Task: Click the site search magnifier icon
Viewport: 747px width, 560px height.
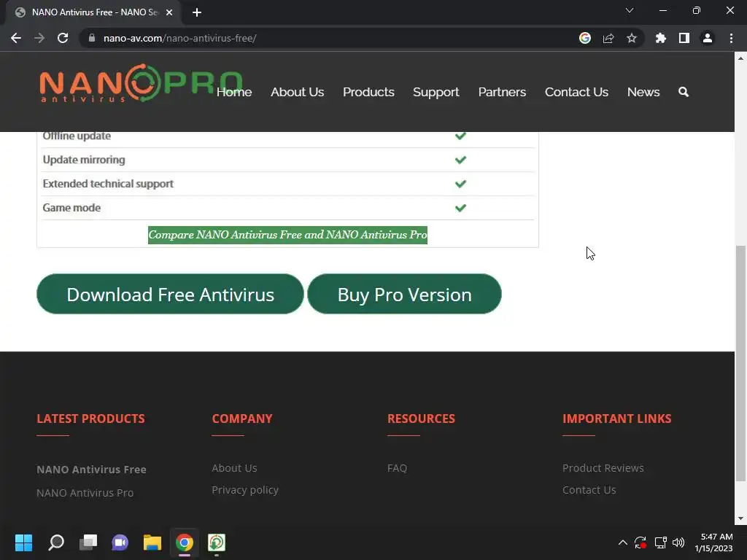Action: (684, 92)
